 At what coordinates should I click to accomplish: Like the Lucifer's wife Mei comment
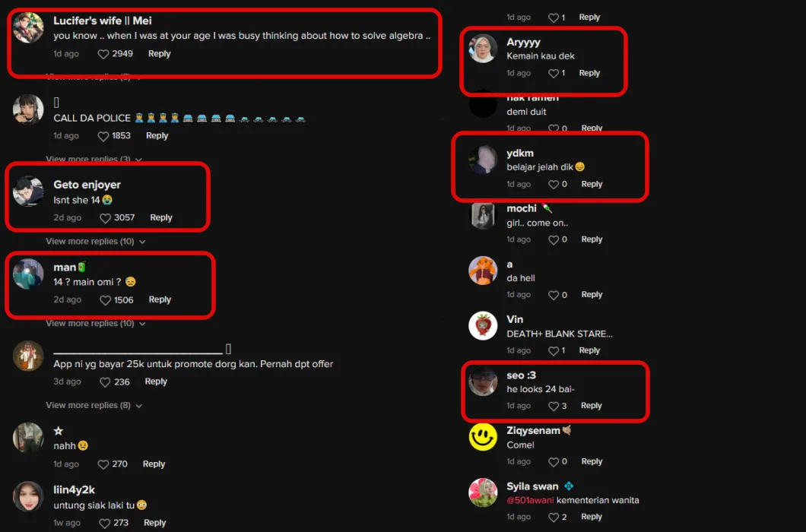pos(103,54)
